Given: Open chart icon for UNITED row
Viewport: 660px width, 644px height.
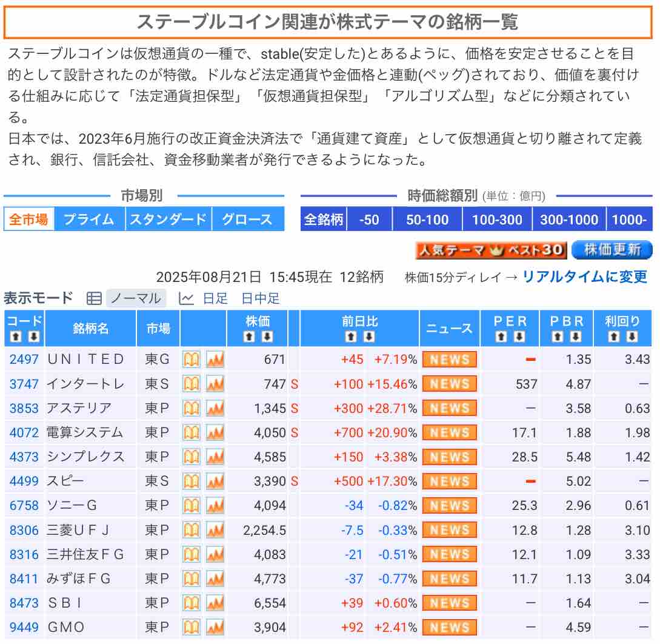Looking at the screenshot, I should [215, 359].
